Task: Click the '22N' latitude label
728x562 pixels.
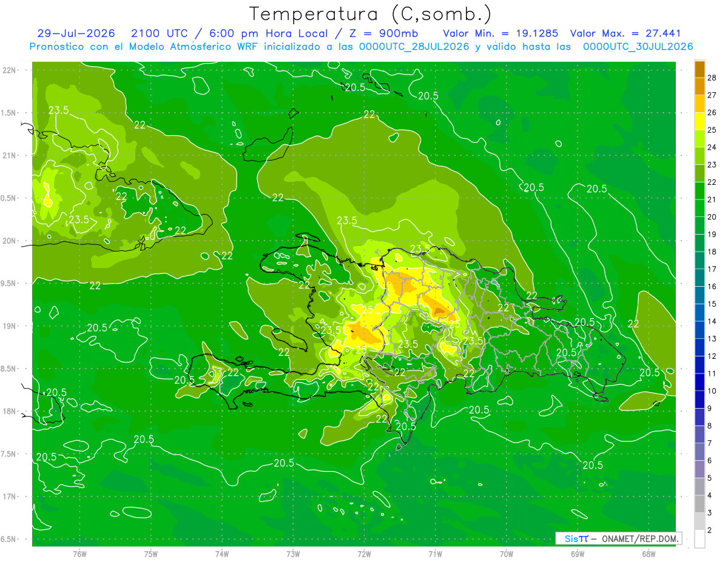Action: [10, 70]
